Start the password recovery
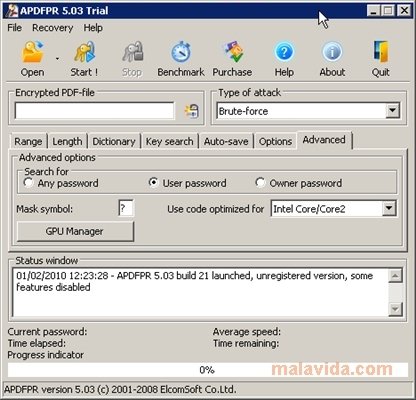The image size is (416, 400). tap(84, 52)
